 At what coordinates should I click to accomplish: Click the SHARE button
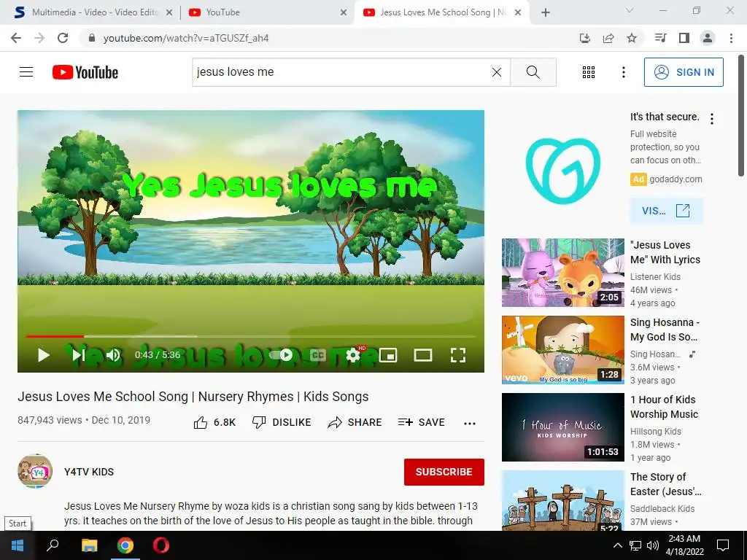click(x=355, y=422)
